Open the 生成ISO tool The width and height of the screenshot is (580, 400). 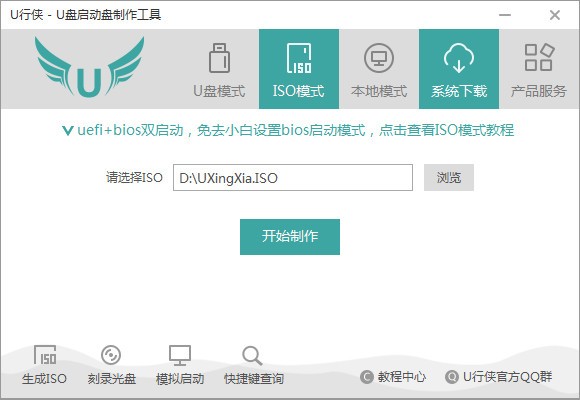point(44,366)
